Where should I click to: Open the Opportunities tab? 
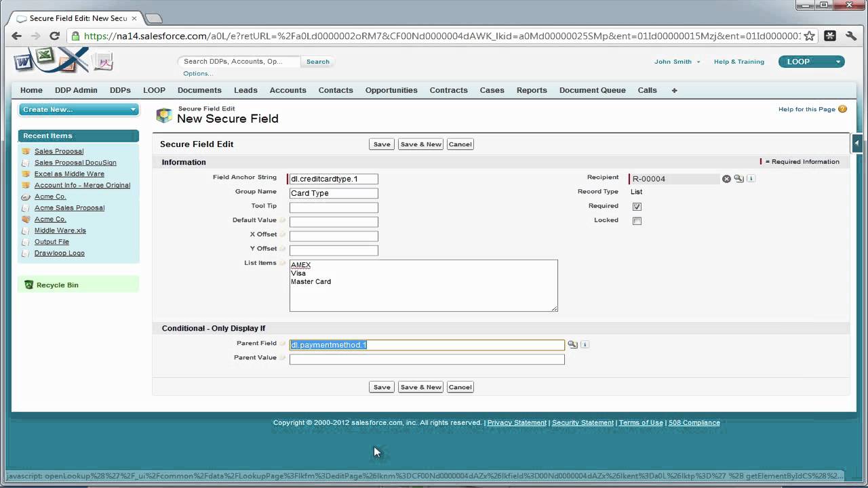coord(391,90)
